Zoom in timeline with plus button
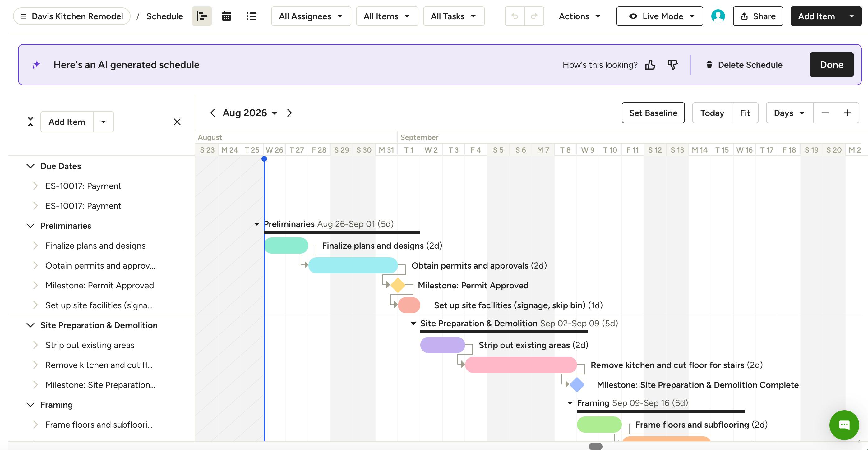This screenshot has height=450, width=868. point(847,113)
